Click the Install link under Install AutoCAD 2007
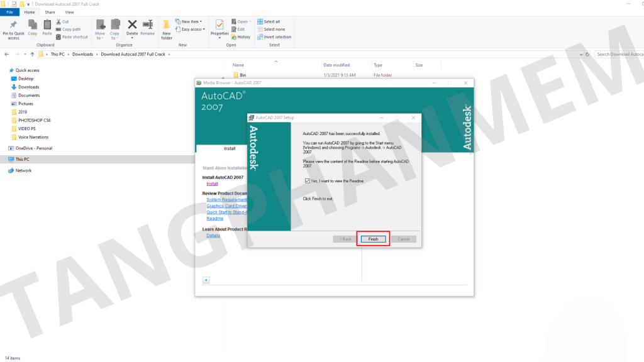 pyautogui.click(x=212, y=184)
